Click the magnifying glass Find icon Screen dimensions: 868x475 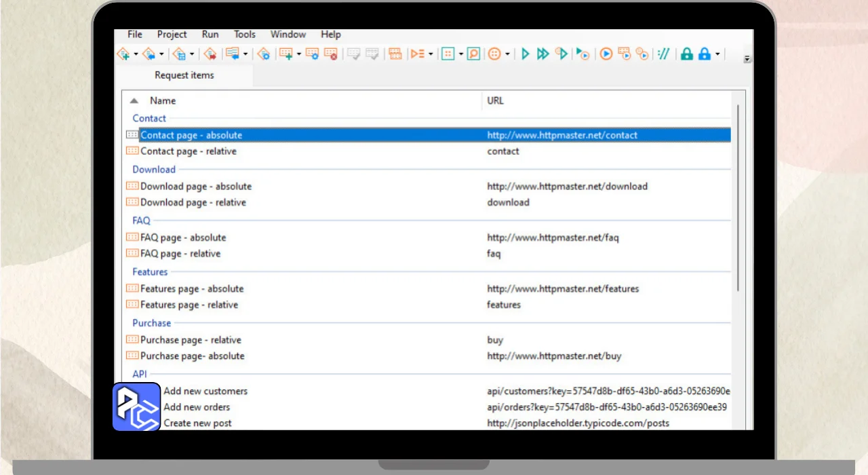(x=473, y=54)
